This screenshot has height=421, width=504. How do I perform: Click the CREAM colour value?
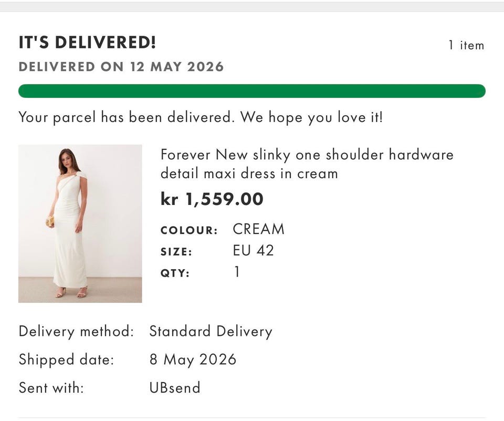(x=259, y=229)
